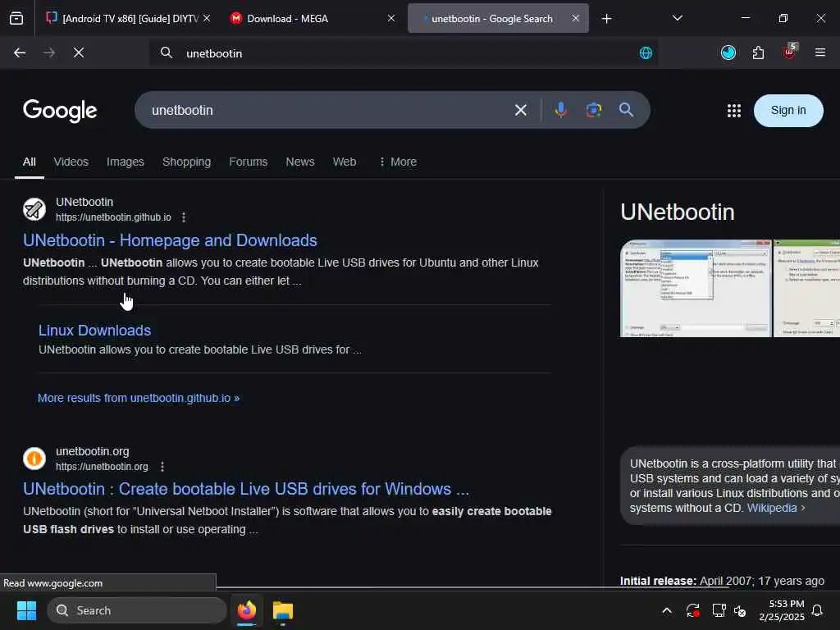Click into the Google search input field
The image size is (840, 630).
[x=326, y=111]
